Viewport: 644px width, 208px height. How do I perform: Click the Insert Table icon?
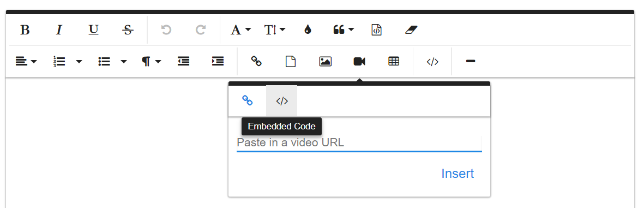tap(394, 62)
